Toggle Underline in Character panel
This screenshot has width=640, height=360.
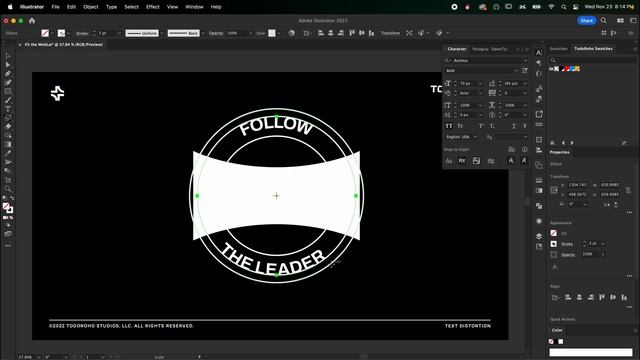coord(514,126)
